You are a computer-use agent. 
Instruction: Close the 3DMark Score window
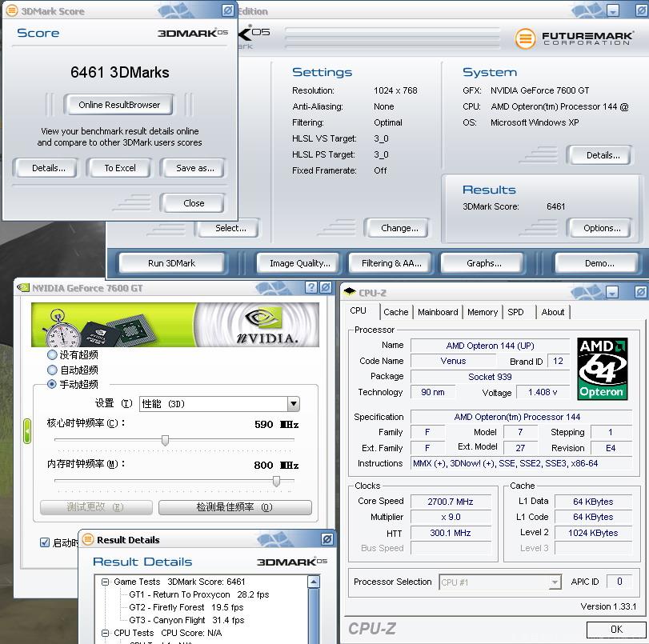(x=227, y=10)
